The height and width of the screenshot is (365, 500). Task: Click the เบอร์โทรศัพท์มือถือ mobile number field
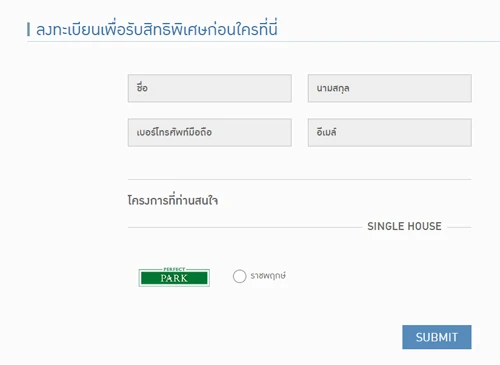coord(210,132)
